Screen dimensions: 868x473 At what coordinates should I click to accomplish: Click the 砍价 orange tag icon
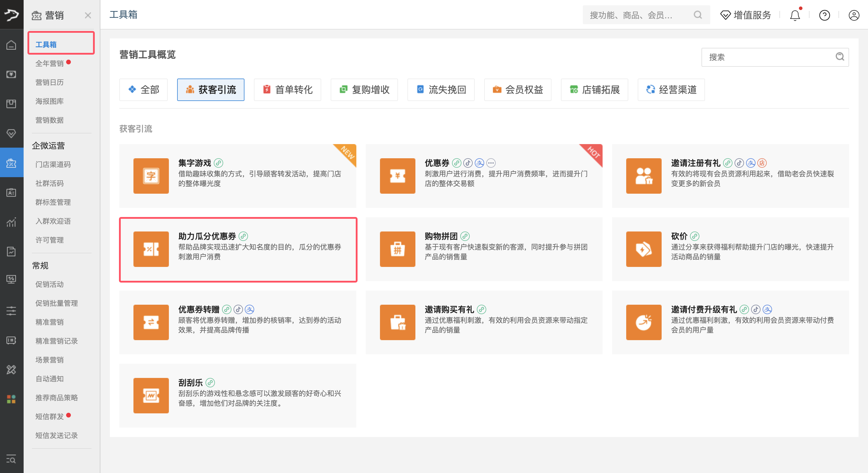tap(643, 249)
